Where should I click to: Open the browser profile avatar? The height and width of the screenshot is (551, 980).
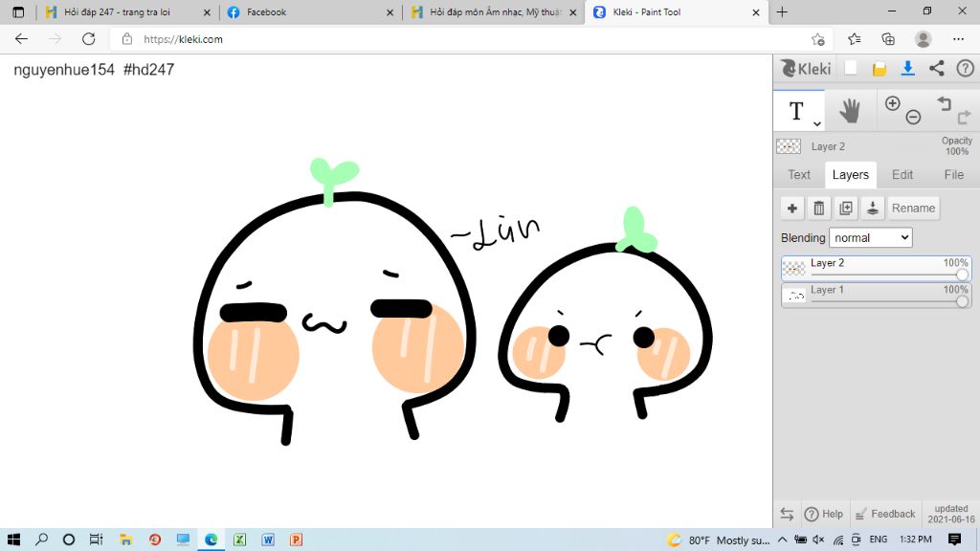pyautogui.click(x=924, y=38)
